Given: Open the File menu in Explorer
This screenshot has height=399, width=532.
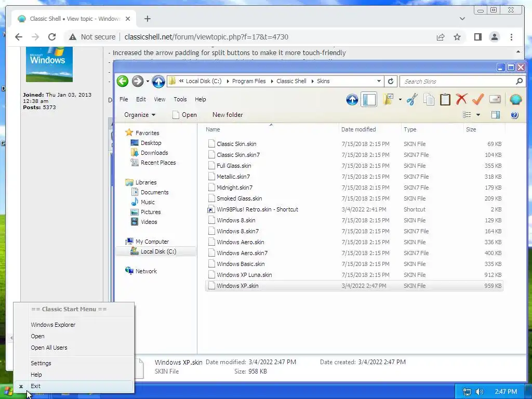Looking at the screenshot, I should (124, 99).
